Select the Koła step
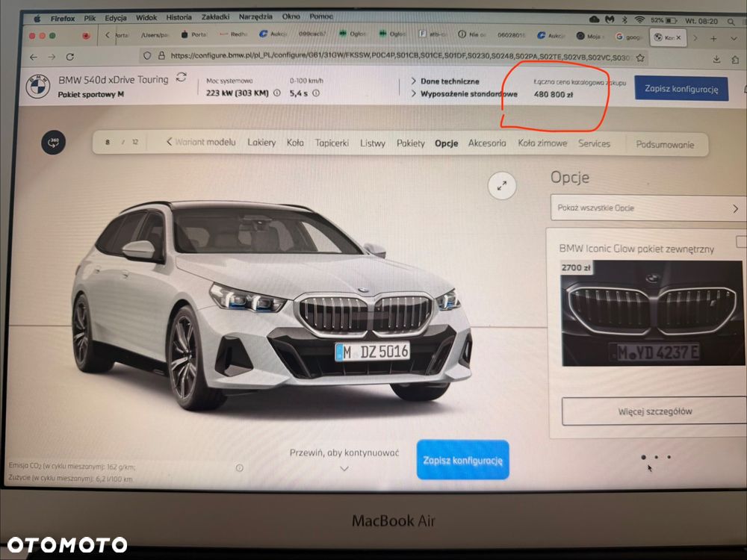 (x=295, y=143)
